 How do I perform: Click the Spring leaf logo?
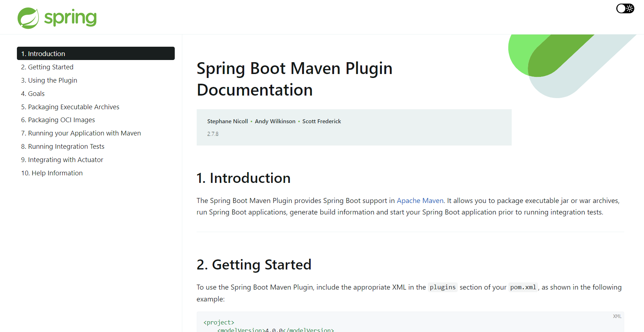click(x=28, y=18)
